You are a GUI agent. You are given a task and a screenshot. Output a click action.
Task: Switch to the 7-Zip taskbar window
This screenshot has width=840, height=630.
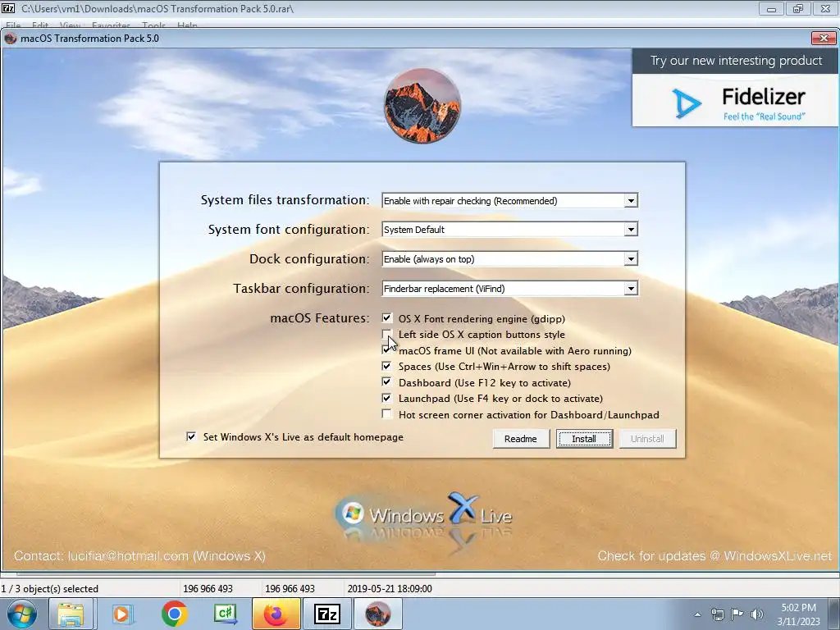[326, 614]
